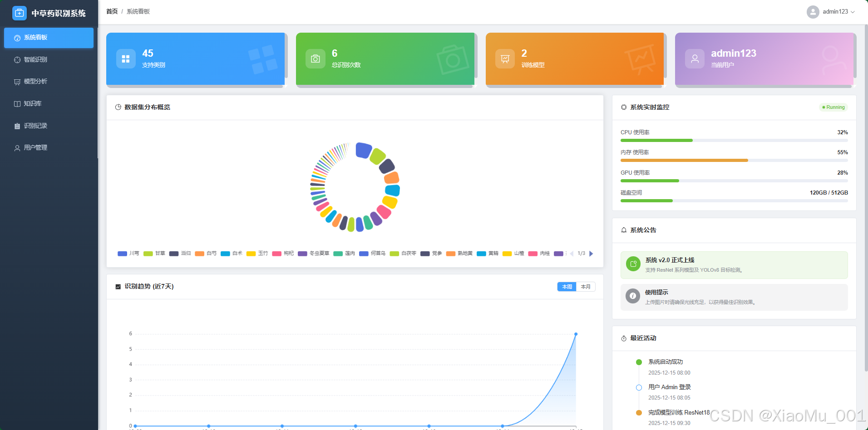
Task: Toggle the 甘草 legend entry
Action: tap(154, 254)
